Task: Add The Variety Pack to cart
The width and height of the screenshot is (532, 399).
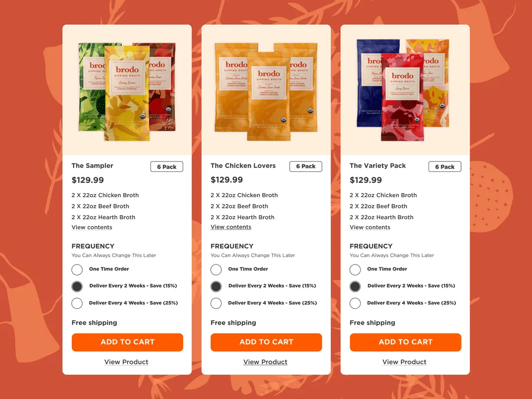Action: (x=405, y=342)
